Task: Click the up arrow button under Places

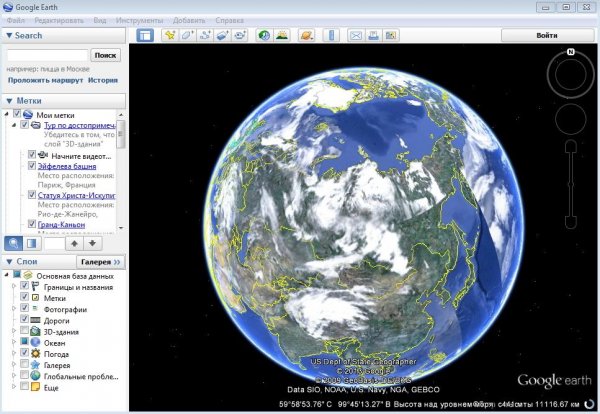Action: 75,243
